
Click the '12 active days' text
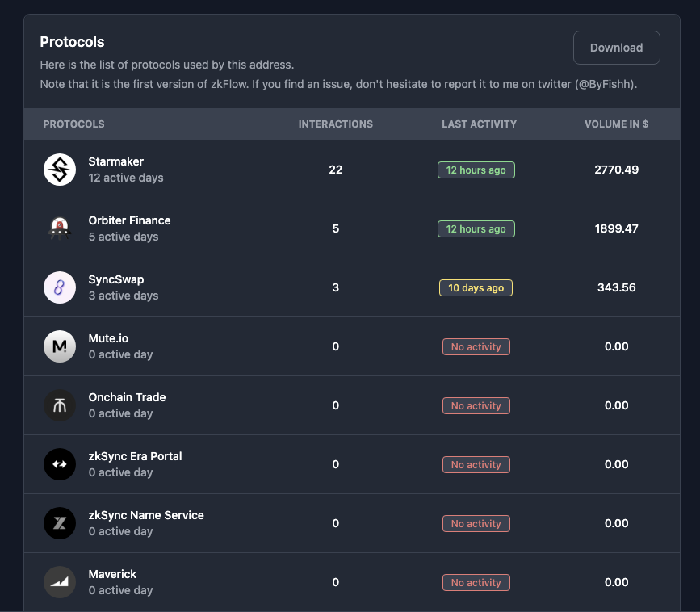(125, 178)
